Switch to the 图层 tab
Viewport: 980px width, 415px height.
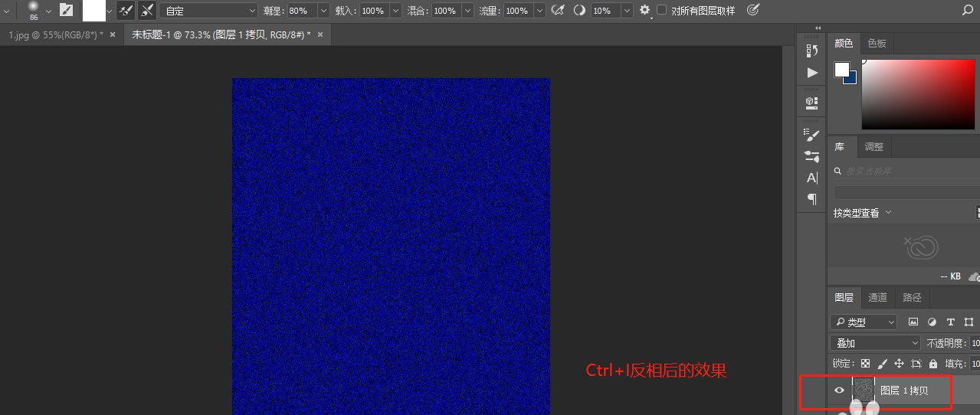[844, 297]
